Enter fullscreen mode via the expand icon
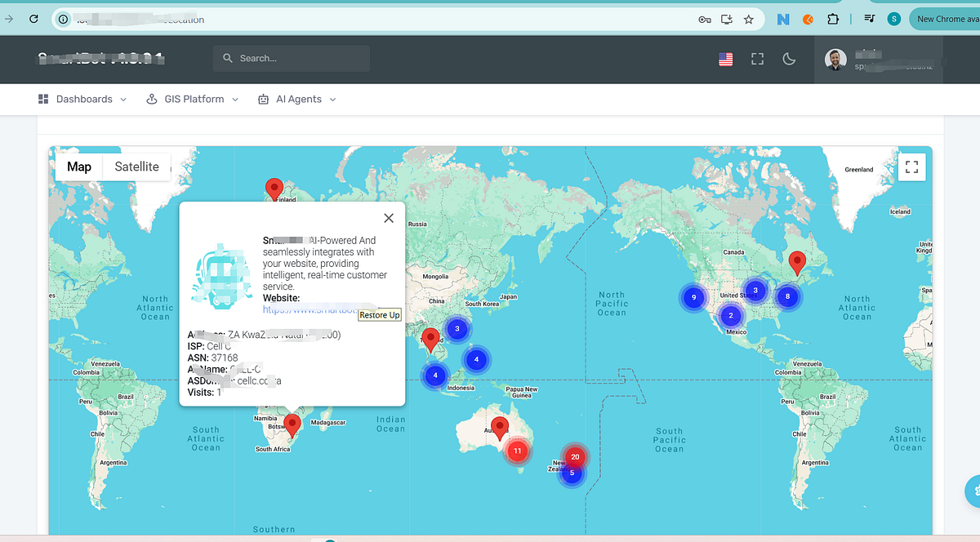This screenshot has height=542, width=980. coord(757,59)
